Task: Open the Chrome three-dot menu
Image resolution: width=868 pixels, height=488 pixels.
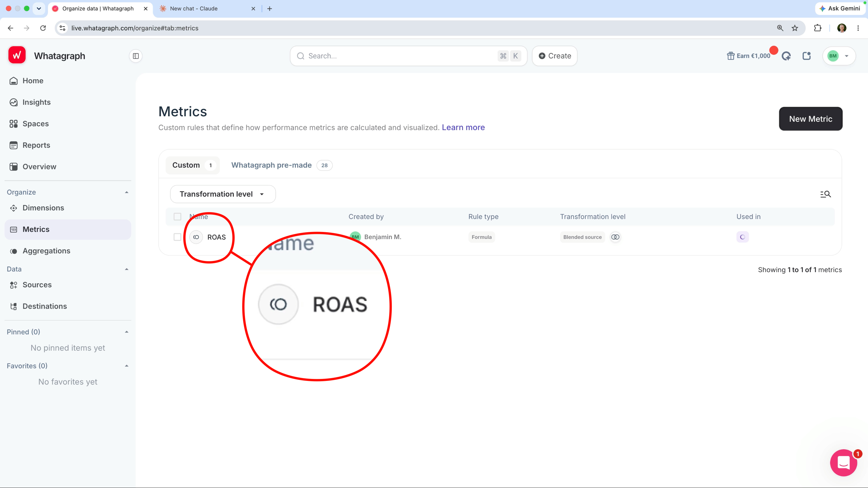Action: [858, 28]
